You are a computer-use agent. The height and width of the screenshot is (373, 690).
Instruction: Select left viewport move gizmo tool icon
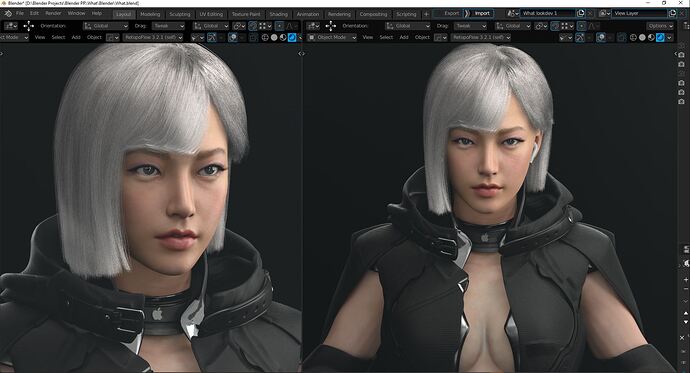coord(28,26)
